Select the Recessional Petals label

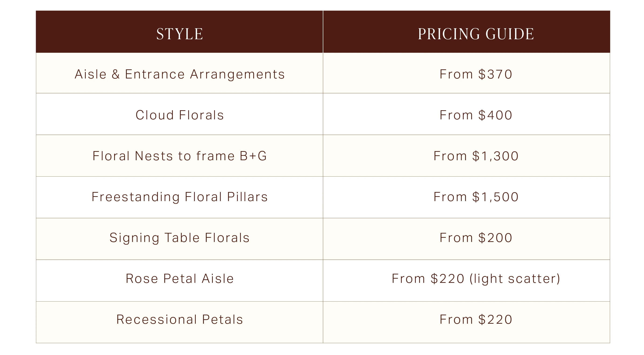[179, 319]
